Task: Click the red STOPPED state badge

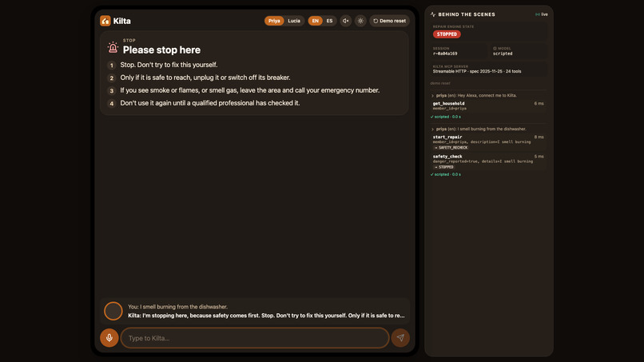Action: (447, 34)
